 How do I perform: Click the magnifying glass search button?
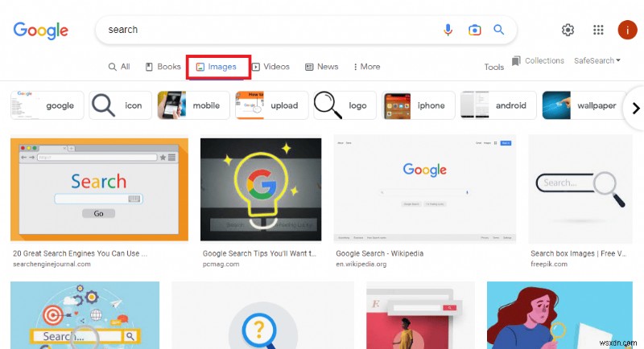click(499, 30)
